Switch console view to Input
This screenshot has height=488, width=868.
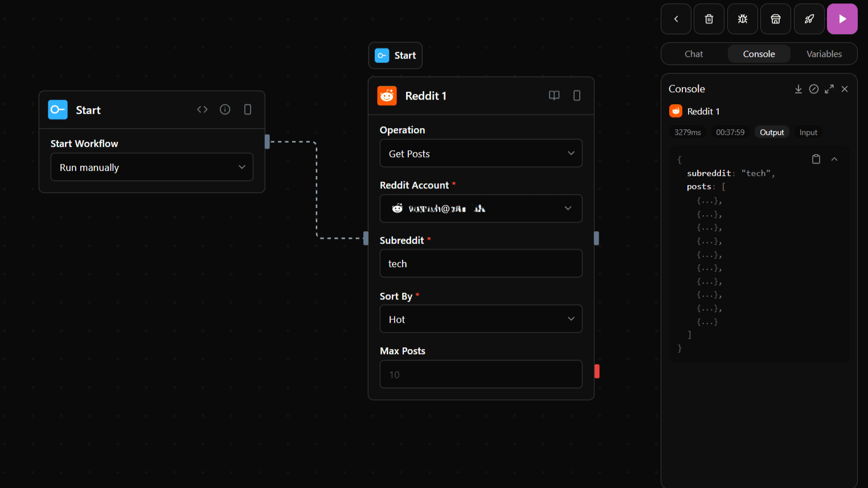click(x=808, y=132)
